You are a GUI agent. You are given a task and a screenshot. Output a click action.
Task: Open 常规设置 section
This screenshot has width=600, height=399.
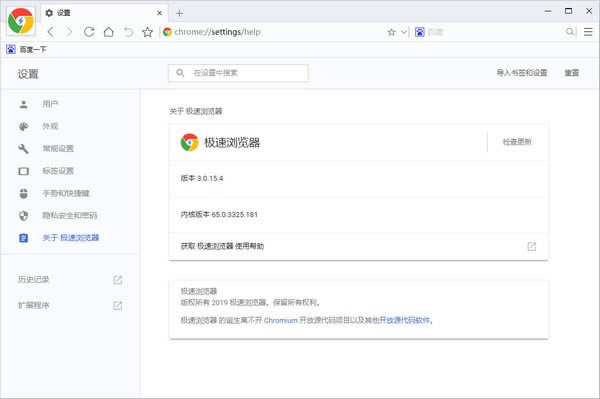tap(70, 148)
